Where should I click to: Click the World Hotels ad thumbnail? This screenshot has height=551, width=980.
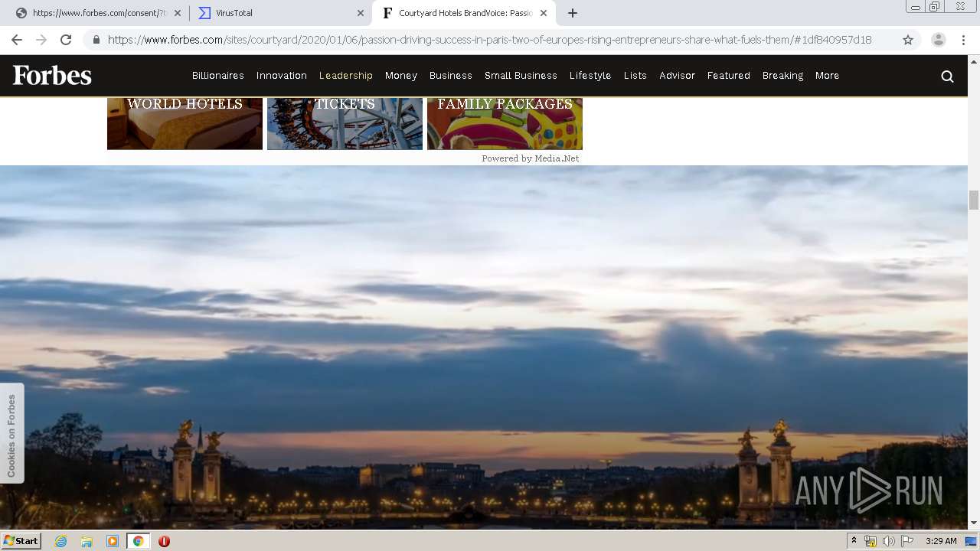[x=185, y=123]
